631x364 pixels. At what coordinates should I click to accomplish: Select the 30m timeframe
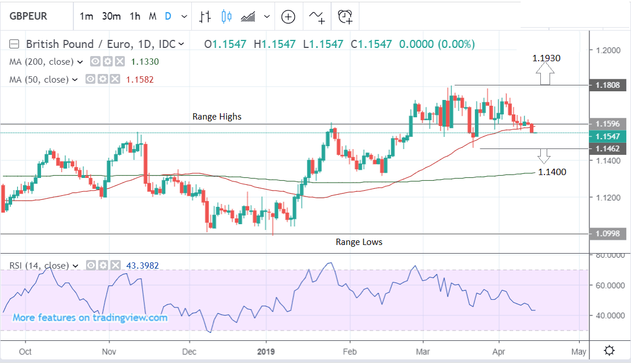click(x=111, y=17)
